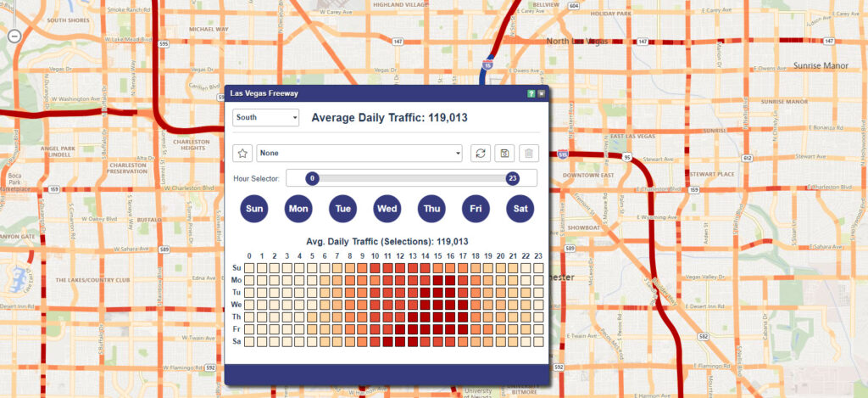
Task: Click the refresh arrows icon
Action: tap(481, 154)
